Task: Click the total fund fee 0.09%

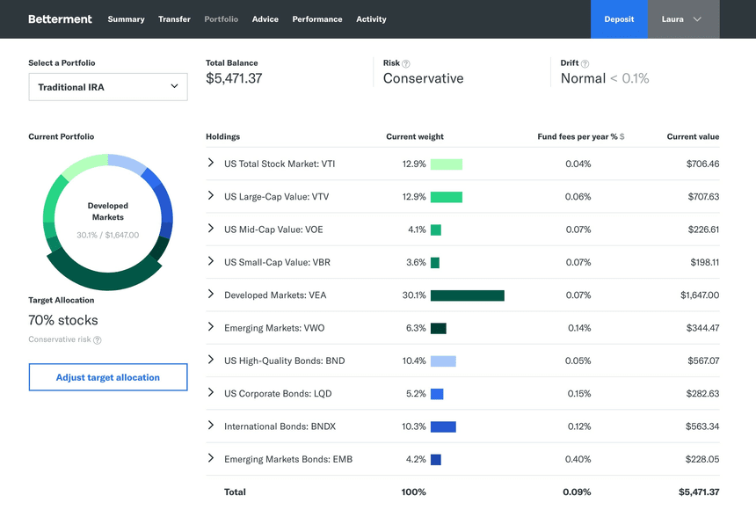Action: click(x=577, y=492)
